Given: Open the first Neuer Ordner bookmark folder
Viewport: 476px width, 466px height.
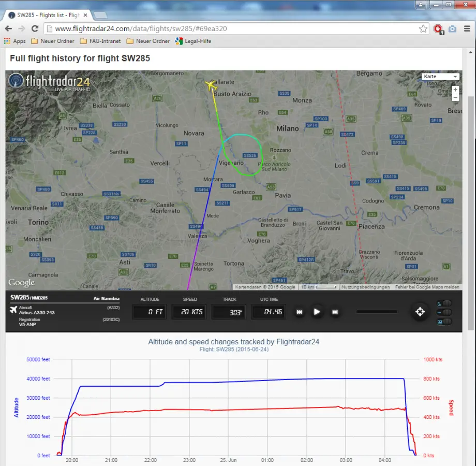Looking at the screenshot, I should point(53,41).
